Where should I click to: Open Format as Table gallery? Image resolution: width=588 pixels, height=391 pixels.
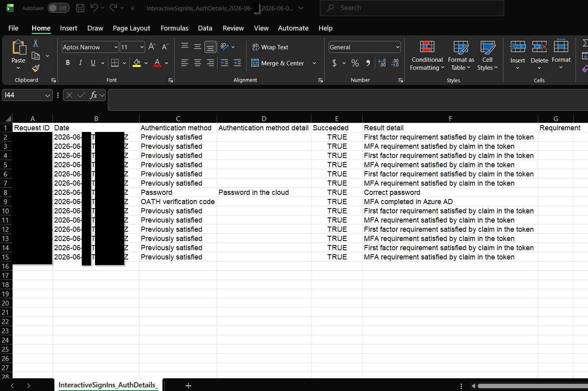pos(461,56)
